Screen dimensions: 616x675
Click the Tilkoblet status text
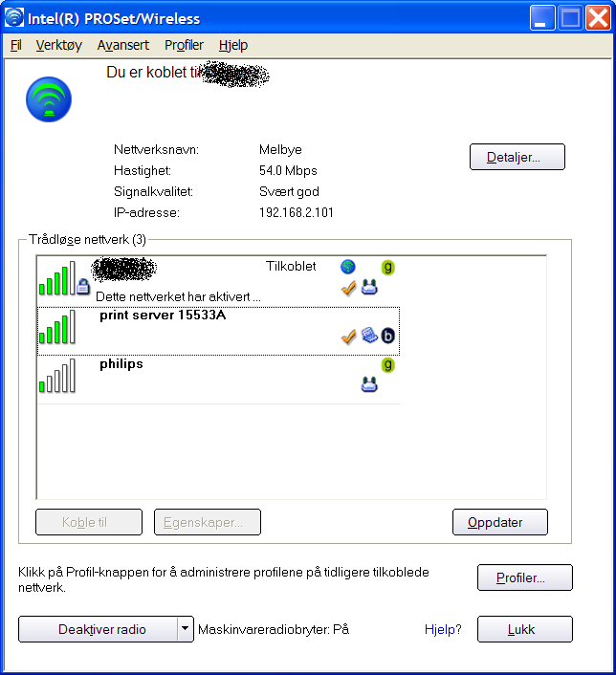click(291, 266)
